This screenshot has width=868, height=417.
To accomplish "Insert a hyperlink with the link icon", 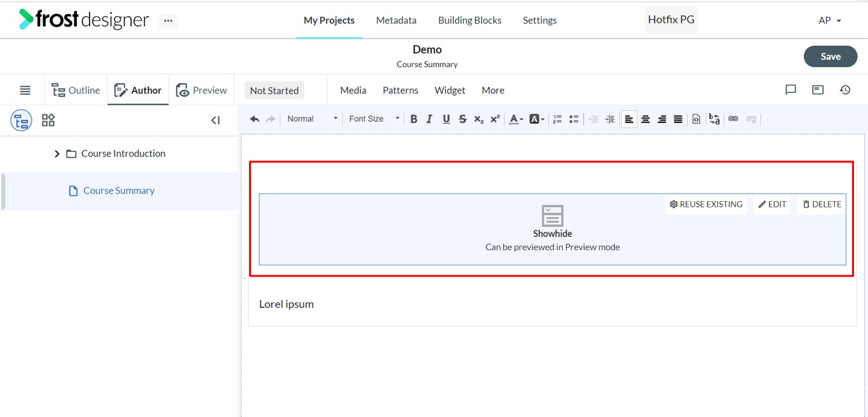I will (x=733, y=119).
